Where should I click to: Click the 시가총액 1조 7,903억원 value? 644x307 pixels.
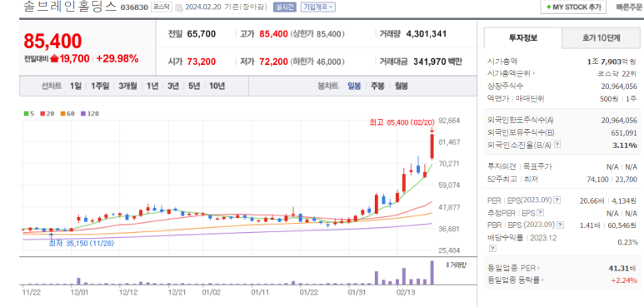coord(612,62)
